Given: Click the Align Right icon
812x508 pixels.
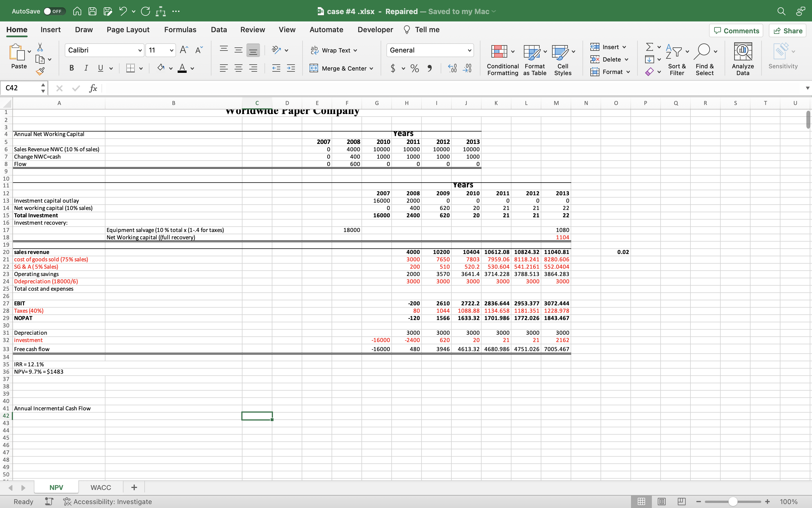Looking at the screenshot, I should coord(253,68).
